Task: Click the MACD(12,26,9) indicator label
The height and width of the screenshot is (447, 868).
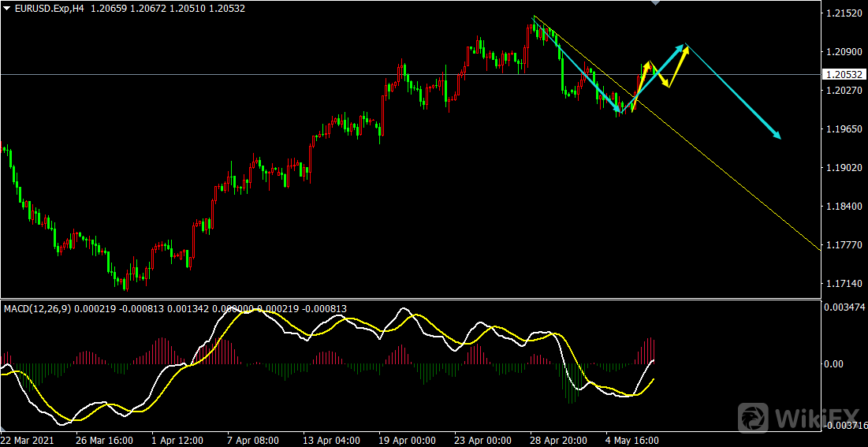Action: click(x=35, y=308)
